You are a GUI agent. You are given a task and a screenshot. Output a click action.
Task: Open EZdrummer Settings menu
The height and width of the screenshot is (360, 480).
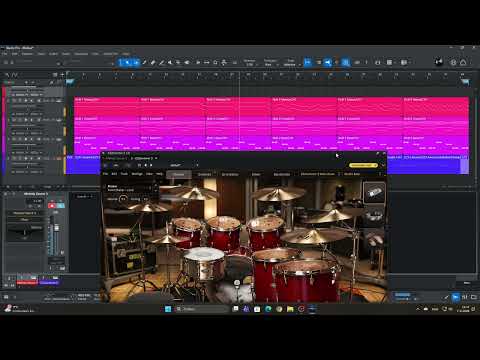pos(137,174)
